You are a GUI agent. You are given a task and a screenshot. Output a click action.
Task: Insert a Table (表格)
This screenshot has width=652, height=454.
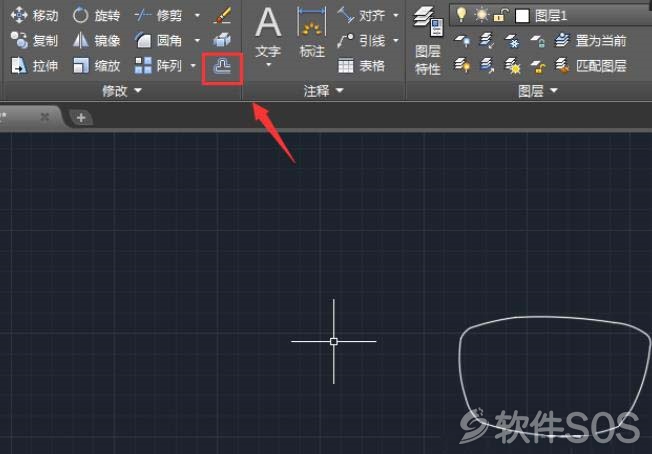coord(361,66)
